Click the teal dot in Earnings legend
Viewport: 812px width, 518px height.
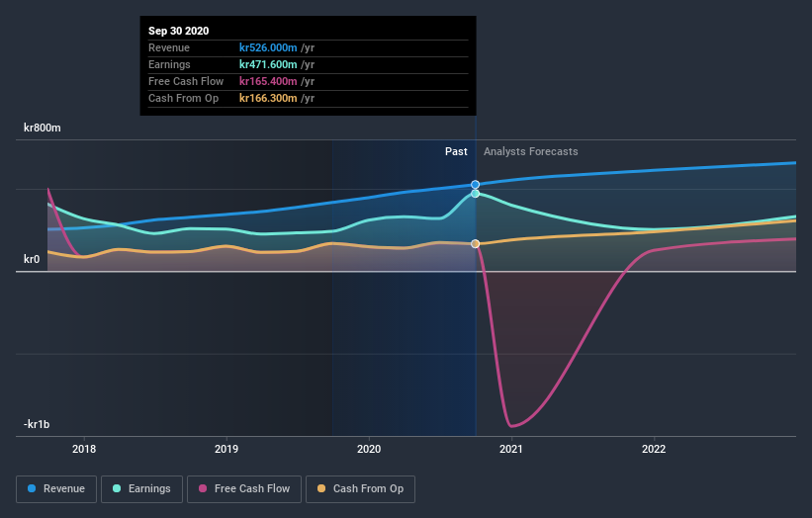click(117, 488)
